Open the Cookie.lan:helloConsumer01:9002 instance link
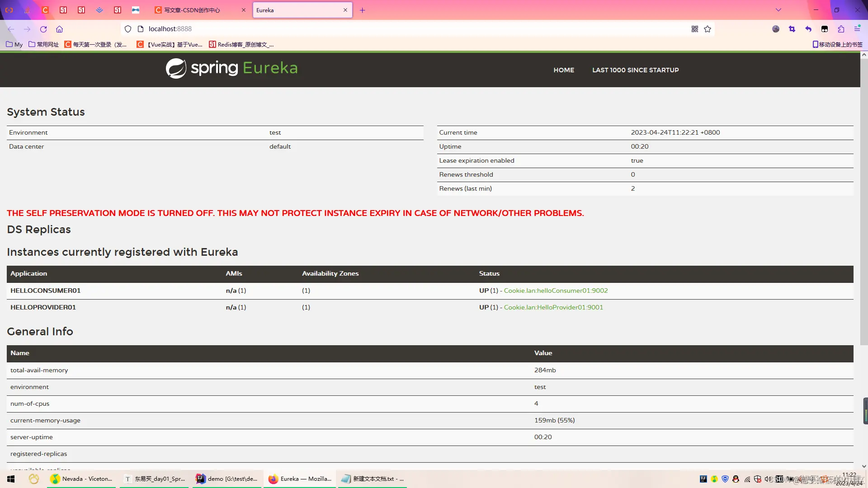The height and width of the screenshot is (488, 868). [x=556, y=291]
